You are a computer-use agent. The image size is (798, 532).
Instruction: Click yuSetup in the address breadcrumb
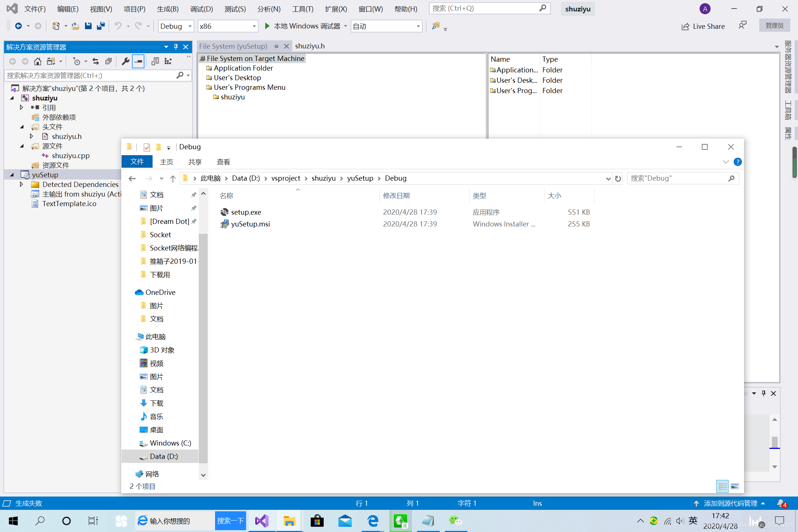click(x=360, y=178)
